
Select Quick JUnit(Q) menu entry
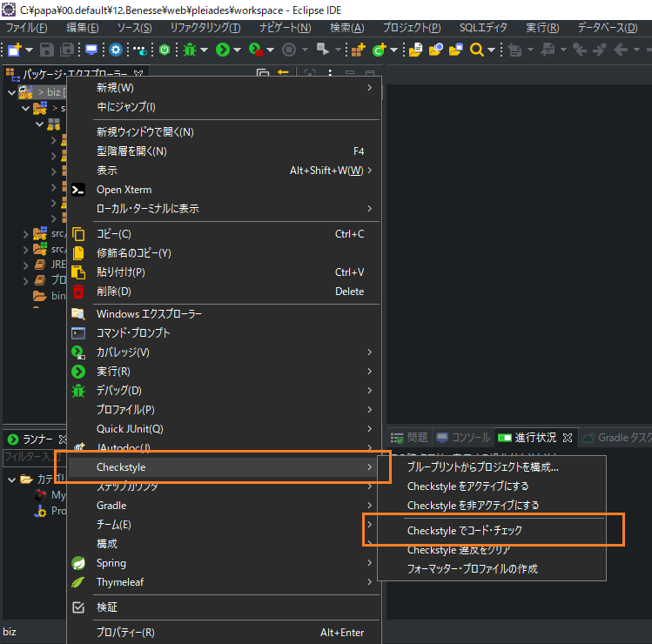[x=224, y=429]
